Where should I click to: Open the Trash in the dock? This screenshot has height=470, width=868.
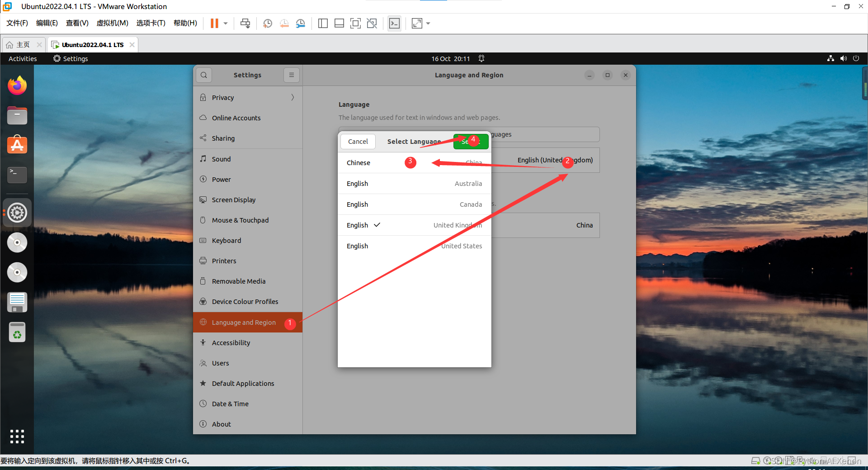(17, 332)
